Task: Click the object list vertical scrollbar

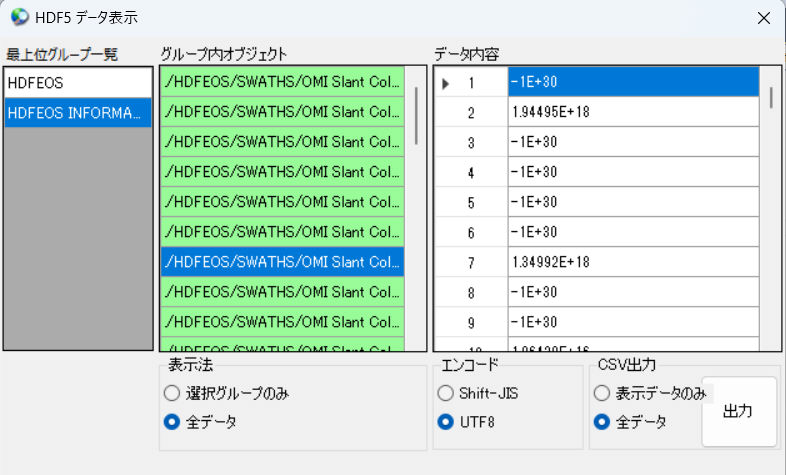Action: pyautogui.click(x=416, y=115)
